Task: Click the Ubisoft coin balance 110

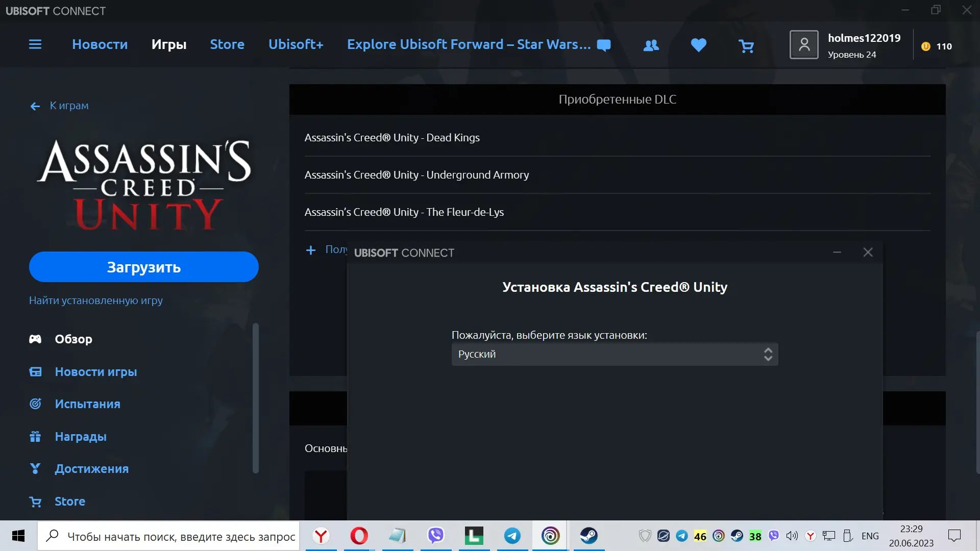Action: (x=937, y=46)
